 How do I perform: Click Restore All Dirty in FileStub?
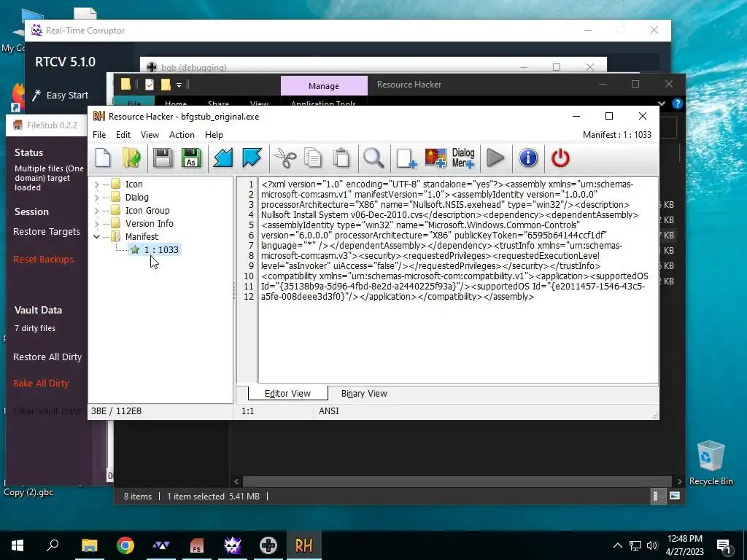click(47, 357)
